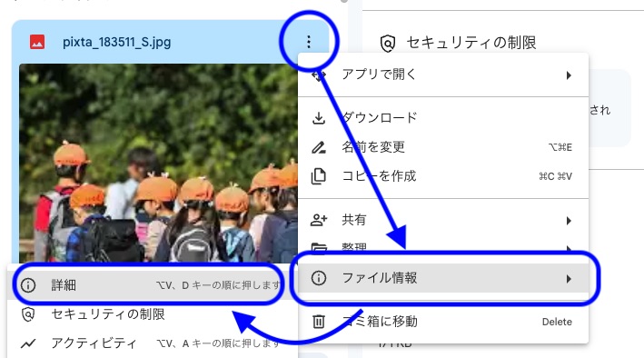Expand アプリで開く submenu arrow

pyautogui.click(x=569, y=75)
